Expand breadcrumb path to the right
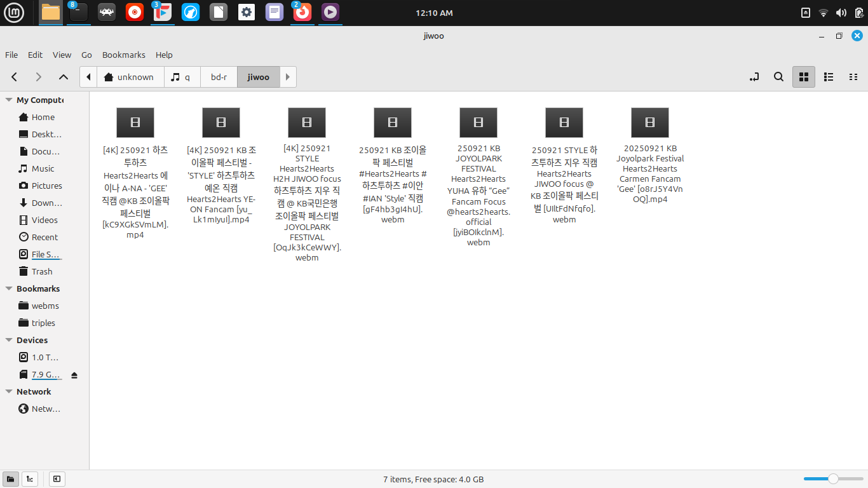Screen dimensions: 868x488 (x=288, y=77)
